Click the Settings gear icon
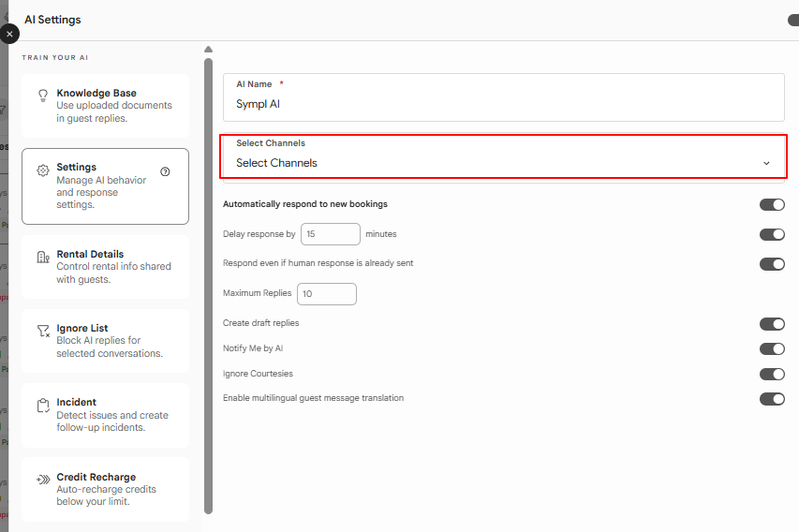 43,170
